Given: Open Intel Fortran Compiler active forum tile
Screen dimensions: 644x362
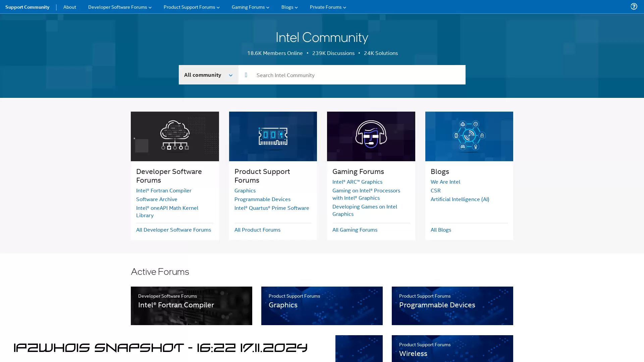Looking at the screenshot, I should coord(191,306).
